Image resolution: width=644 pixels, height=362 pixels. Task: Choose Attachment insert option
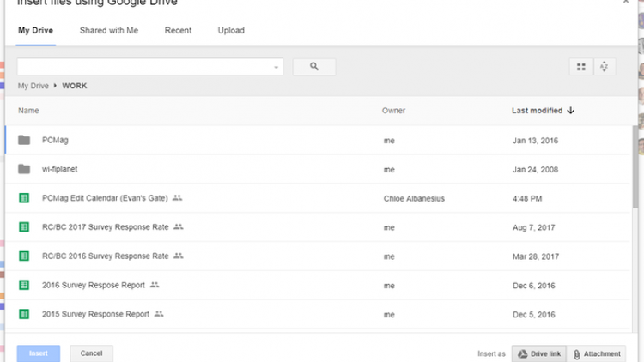(597, 353)
